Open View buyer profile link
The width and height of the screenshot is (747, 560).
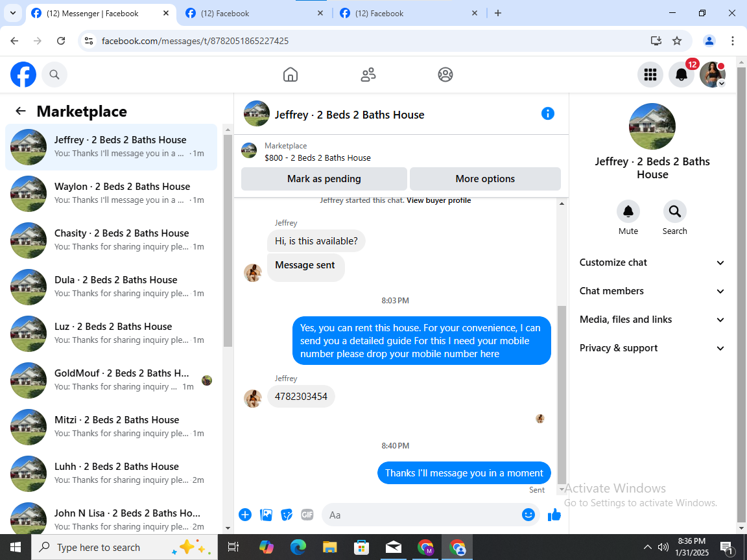pos(439,200)
